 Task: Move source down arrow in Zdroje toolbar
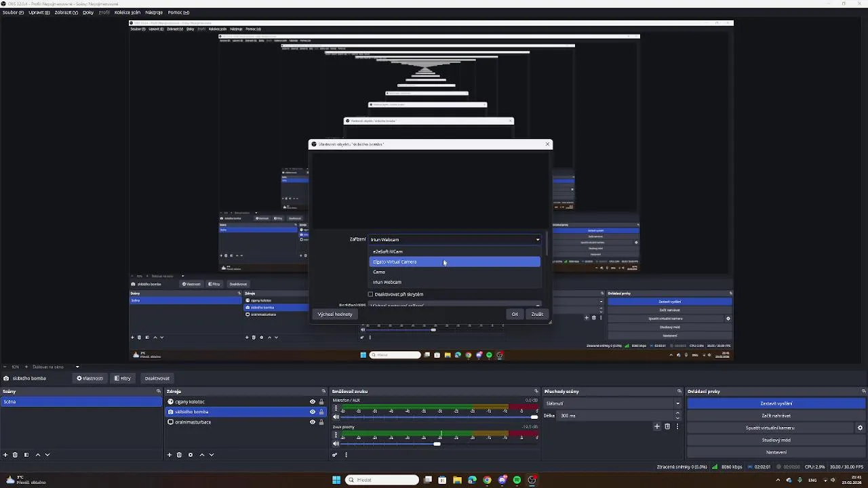click(212, 455)
